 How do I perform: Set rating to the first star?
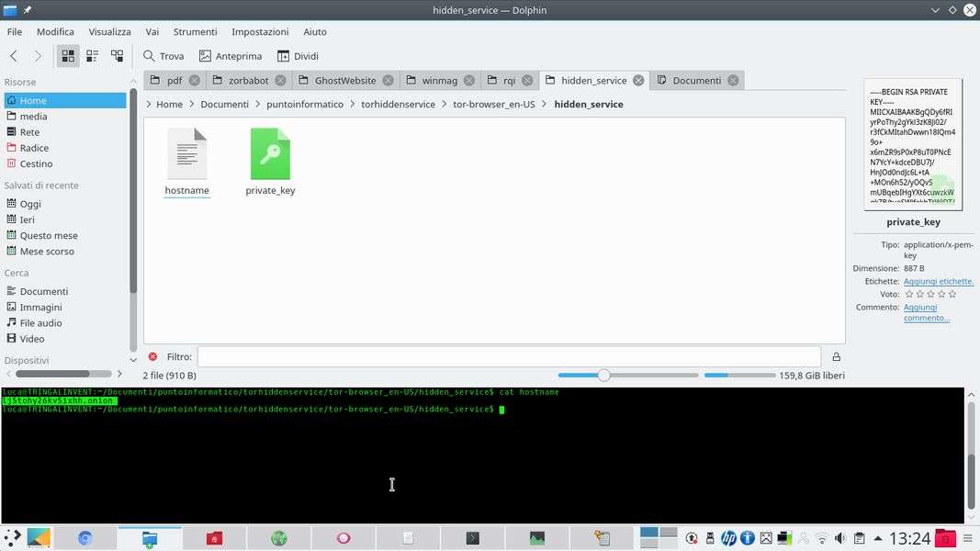(909, 294)
